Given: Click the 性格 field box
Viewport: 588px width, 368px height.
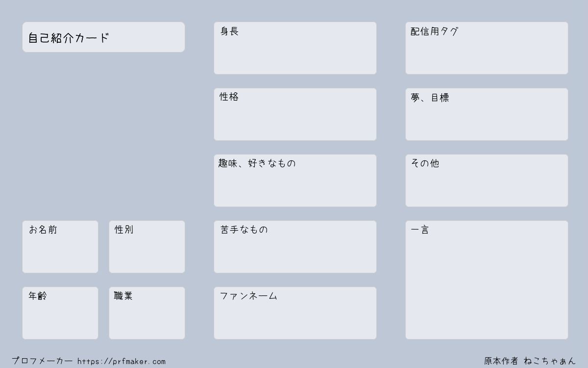Looking at the screenshot, I should pos(295,114).
